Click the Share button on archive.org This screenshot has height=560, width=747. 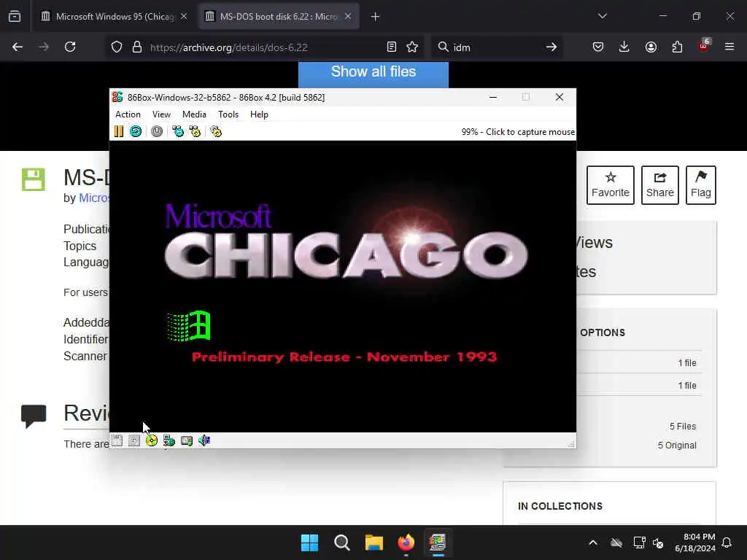[x=659, y=185]
